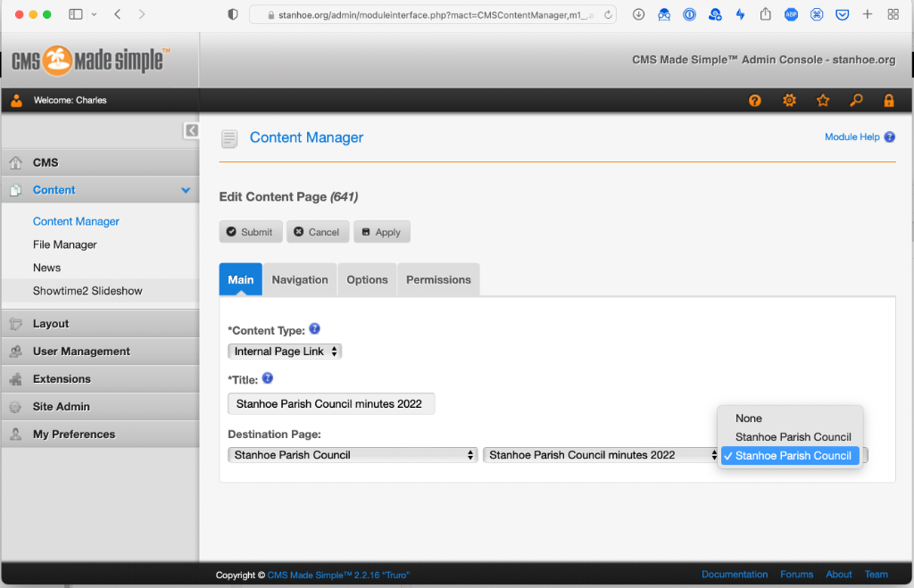The width and height of the screenshot is (914, 588).
Task: Choose None in the open dropdown list
Action: 749,418
